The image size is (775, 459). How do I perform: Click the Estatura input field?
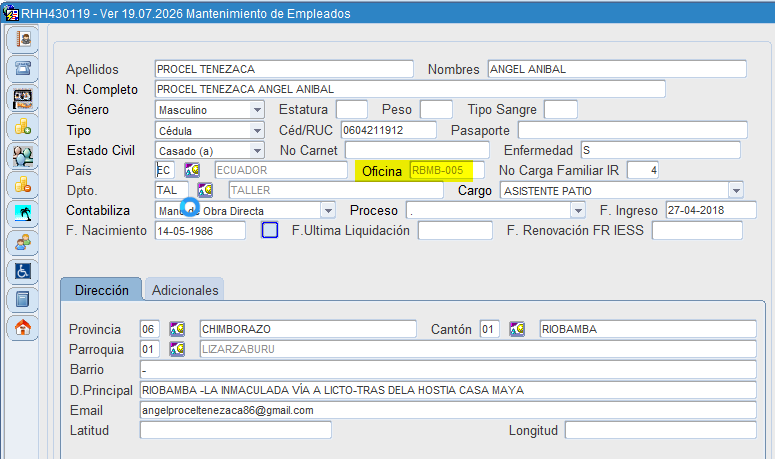(x=352, y=109)
